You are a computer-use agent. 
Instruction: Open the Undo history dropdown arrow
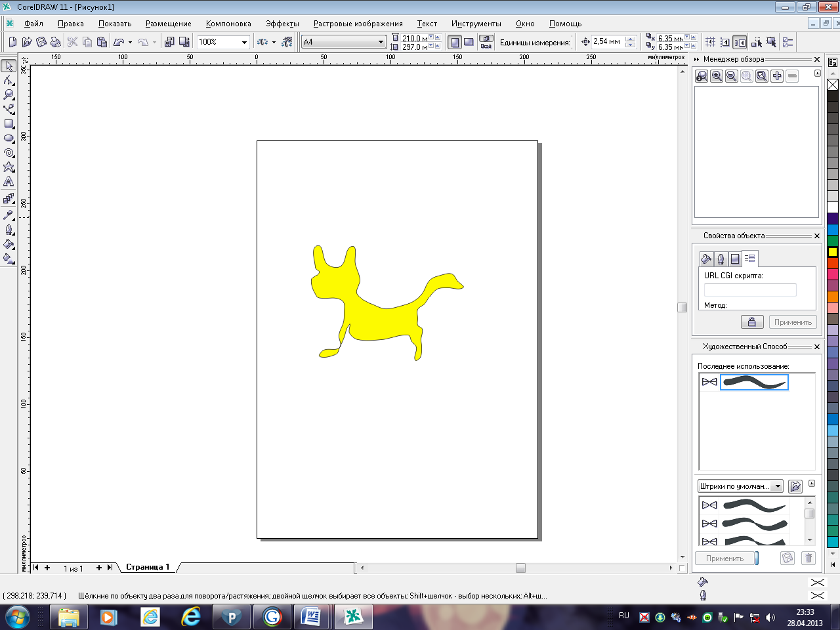(x=130, y=42)
